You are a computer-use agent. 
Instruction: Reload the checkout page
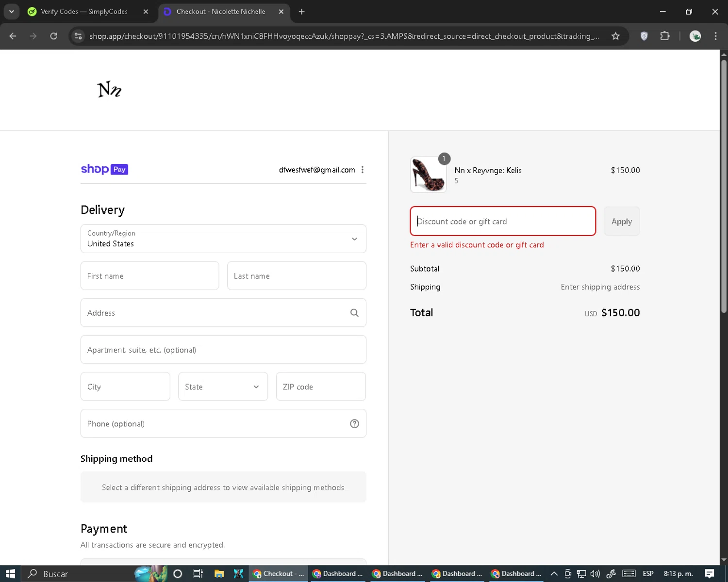click(x=54, y=36)
